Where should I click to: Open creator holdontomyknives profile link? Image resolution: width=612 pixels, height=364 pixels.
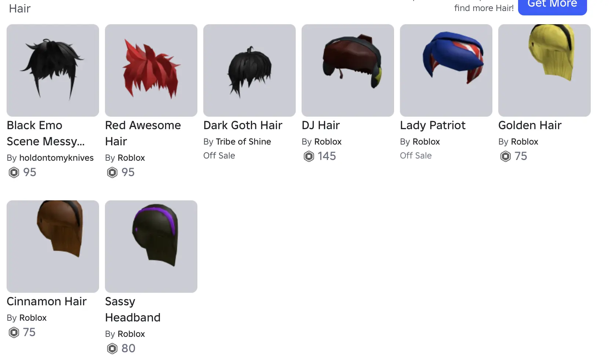pyautogui.click(x=57, y=158)
